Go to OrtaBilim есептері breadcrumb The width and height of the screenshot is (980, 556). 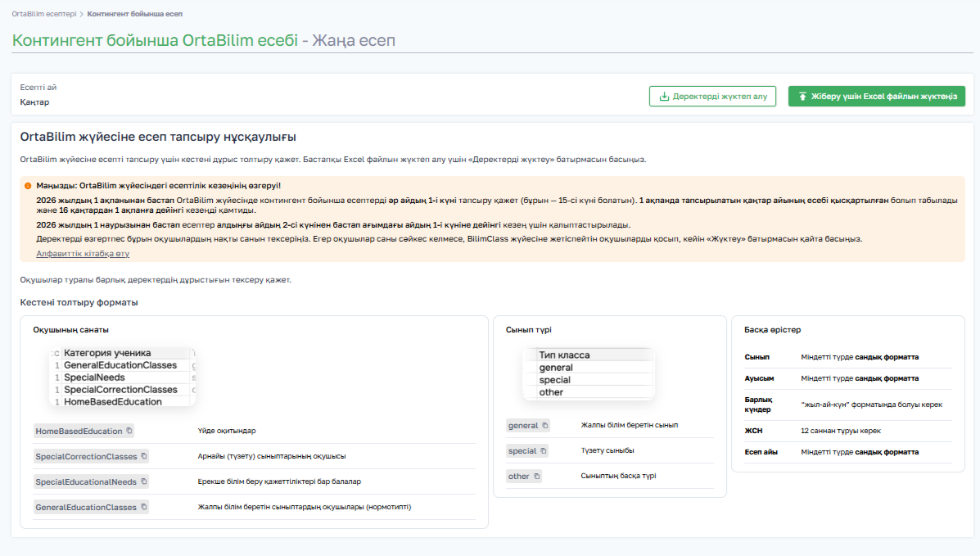(x=43, y=14)
